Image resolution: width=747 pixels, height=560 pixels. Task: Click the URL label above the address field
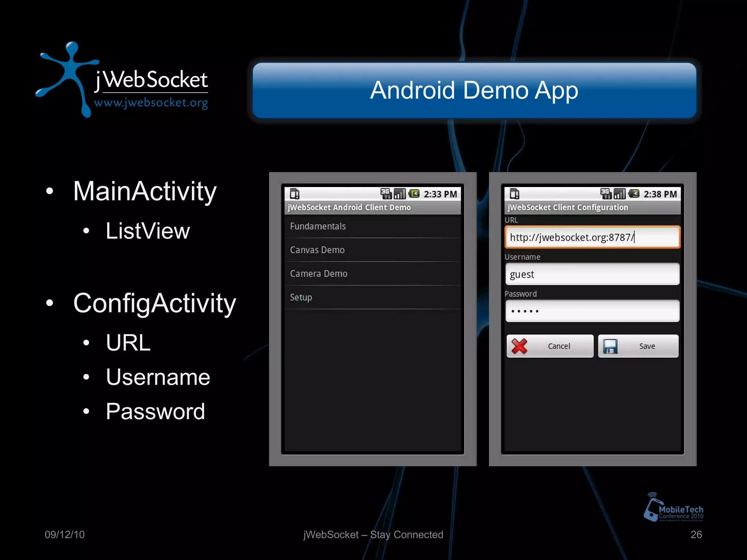[511, 220]
